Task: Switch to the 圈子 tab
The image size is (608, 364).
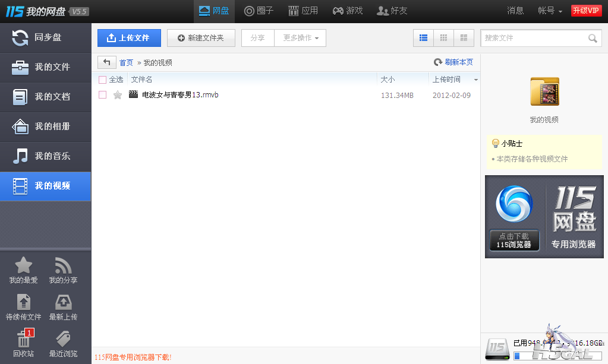Action: point(259,11)
